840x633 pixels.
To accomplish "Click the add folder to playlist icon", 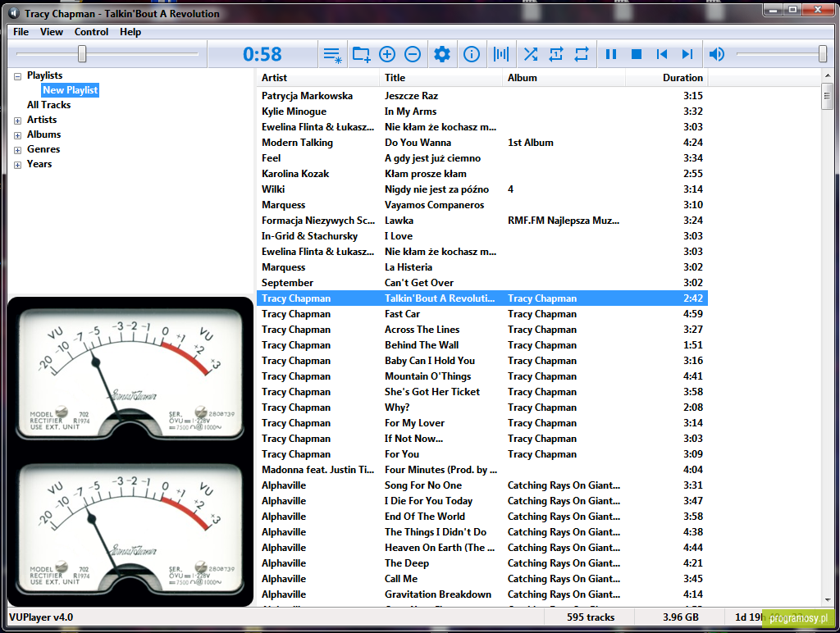I will click(361, 54).
